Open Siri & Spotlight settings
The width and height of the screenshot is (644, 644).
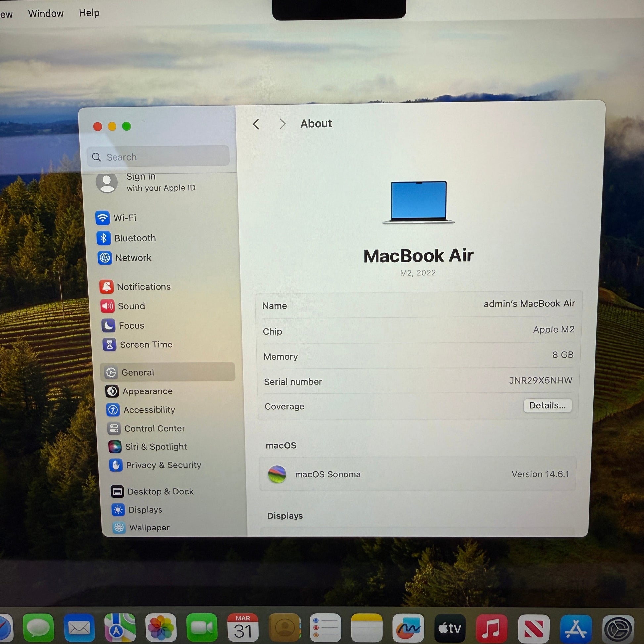point(148,447)
